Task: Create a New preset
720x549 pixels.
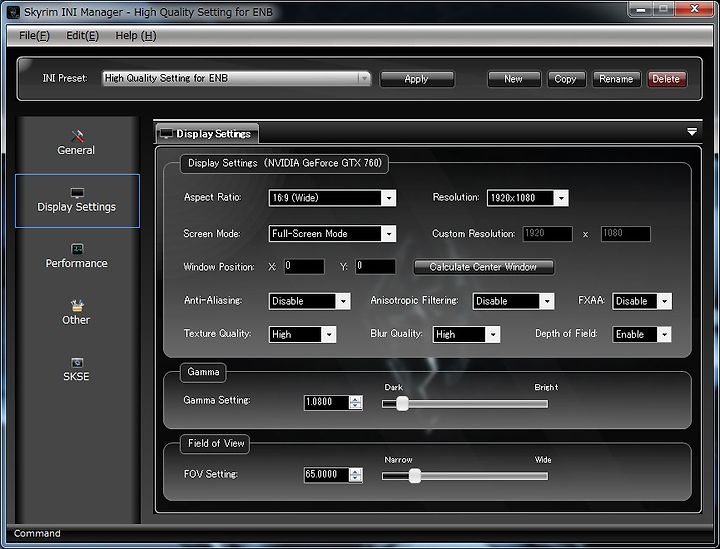Action: 514,79
